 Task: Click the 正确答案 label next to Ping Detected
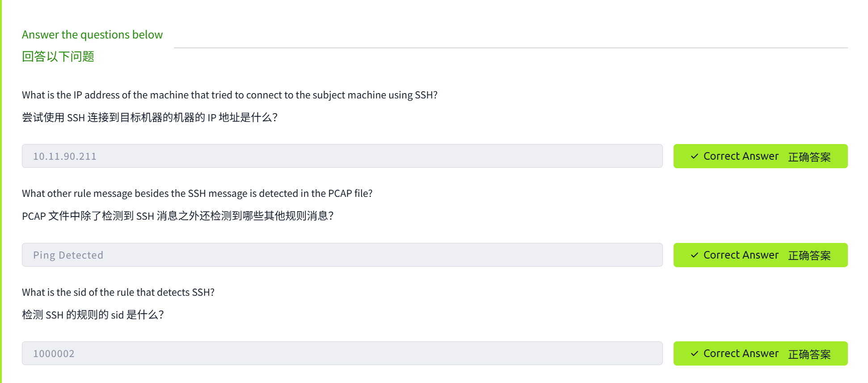click(809, 255)
